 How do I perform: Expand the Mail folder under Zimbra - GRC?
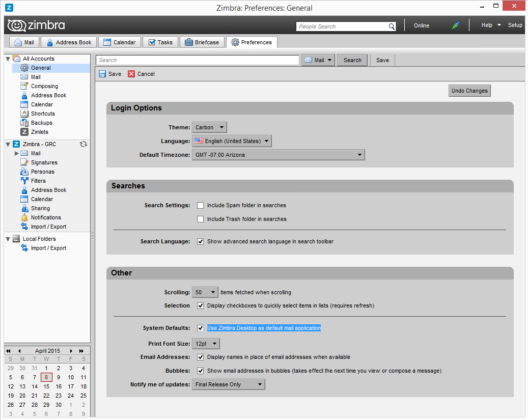point(16,154)
